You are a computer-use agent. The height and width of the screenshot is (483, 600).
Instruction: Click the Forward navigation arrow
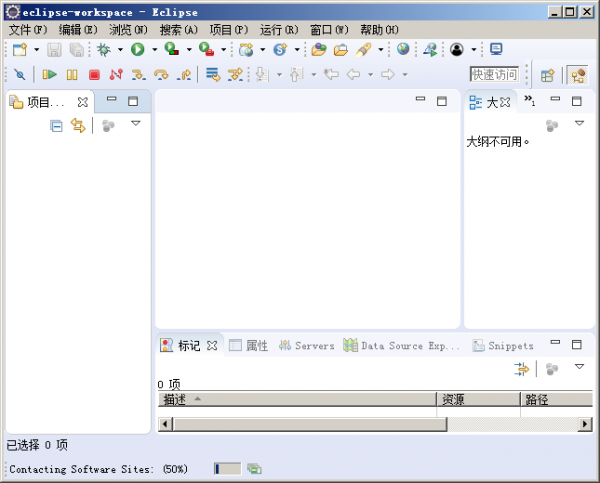(x=388, y=74)
